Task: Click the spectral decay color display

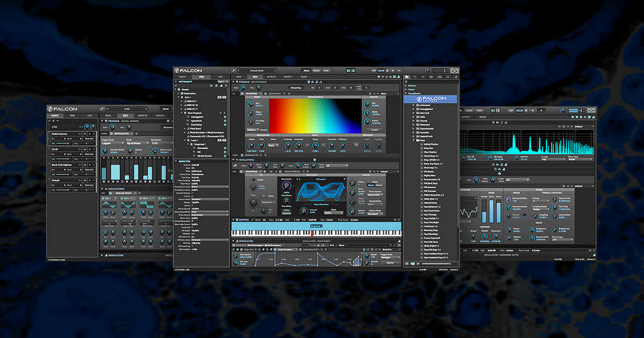Action: point(316,115)
